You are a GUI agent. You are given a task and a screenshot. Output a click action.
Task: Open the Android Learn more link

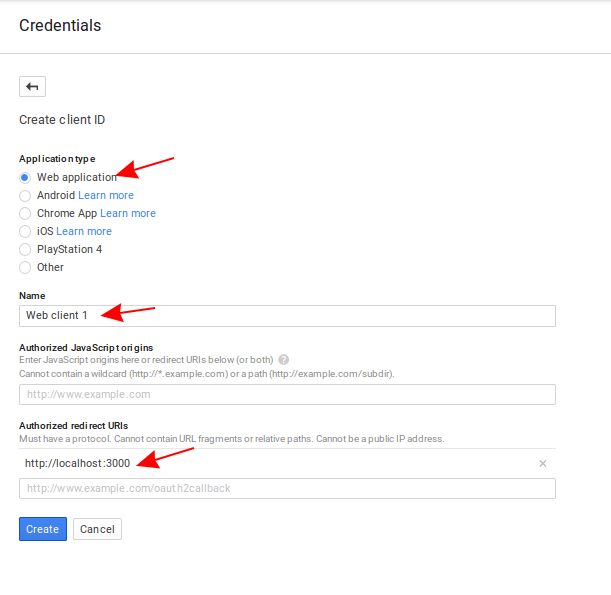pos(106,195)
